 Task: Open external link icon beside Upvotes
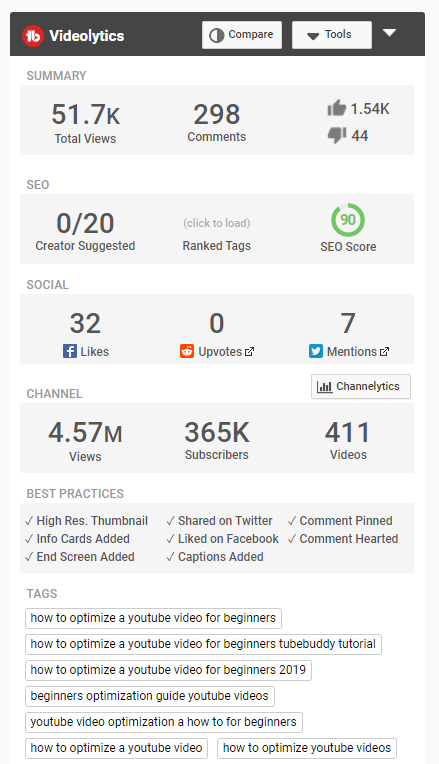[249, 352]
